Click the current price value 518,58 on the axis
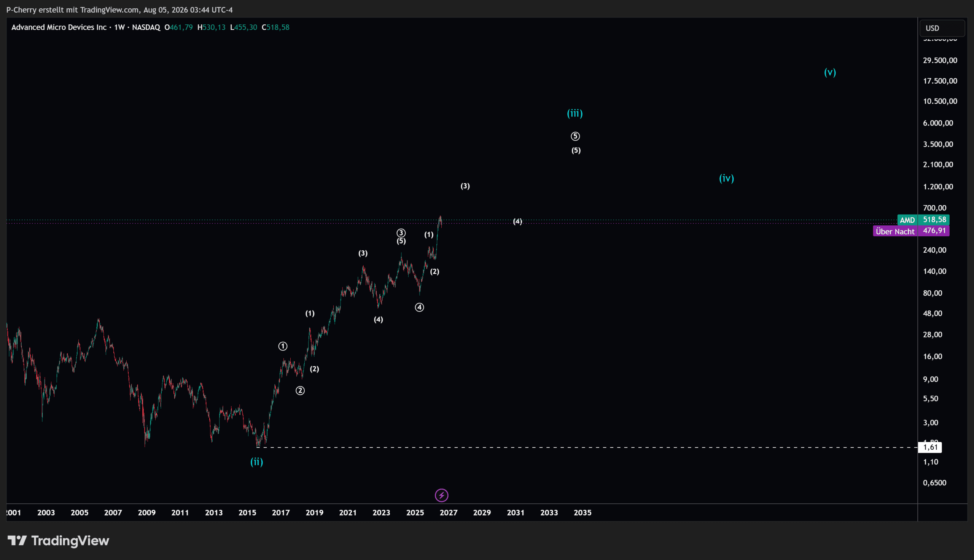Screen dimensions: 974x560 click(934, 220)
